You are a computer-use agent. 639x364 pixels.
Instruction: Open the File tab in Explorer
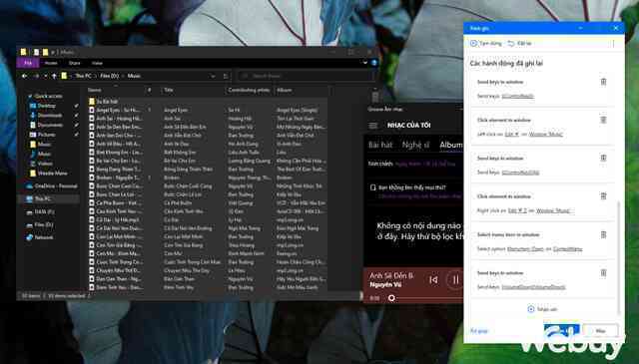pos(28,63)
